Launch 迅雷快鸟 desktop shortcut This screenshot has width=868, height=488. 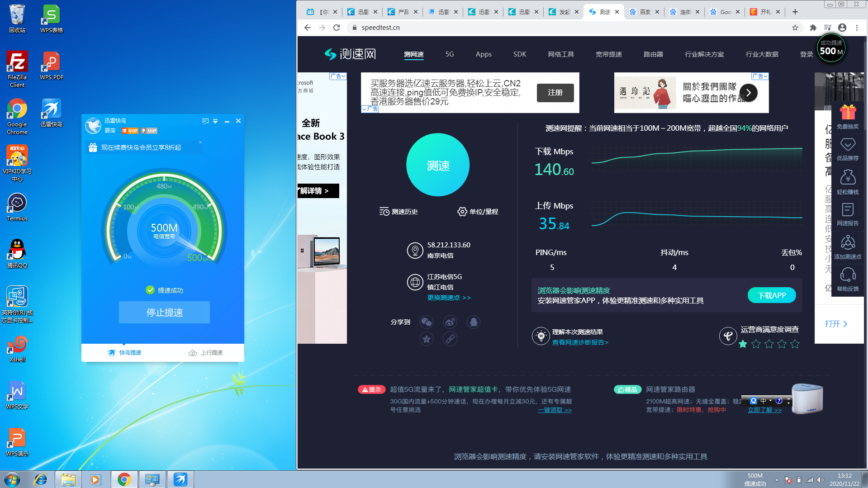pos(51,113)
